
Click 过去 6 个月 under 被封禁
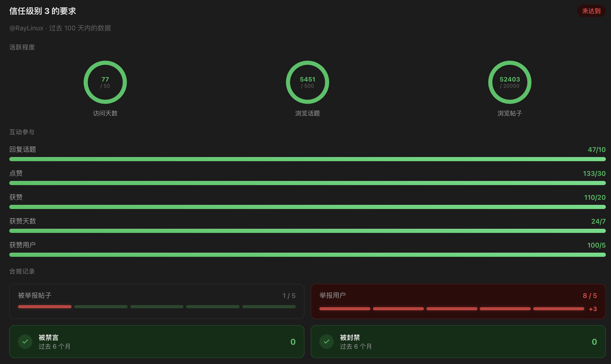click(356, 347)
